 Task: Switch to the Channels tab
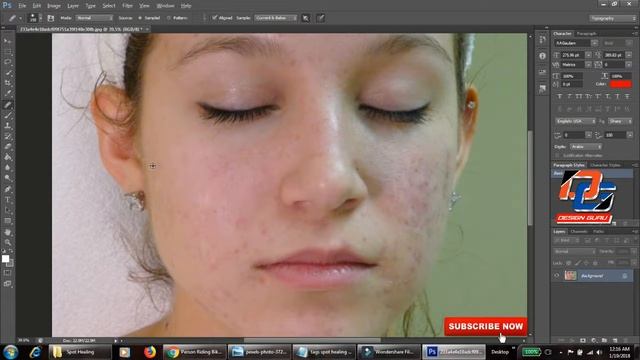point(579,231)
